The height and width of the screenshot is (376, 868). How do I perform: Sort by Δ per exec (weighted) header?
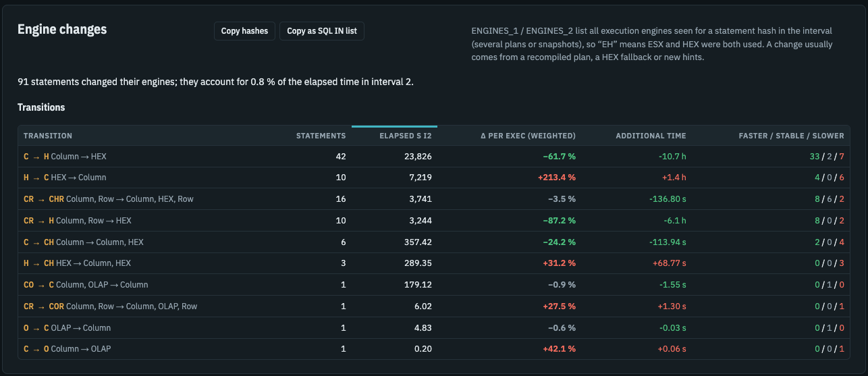(x=528, y=136)
